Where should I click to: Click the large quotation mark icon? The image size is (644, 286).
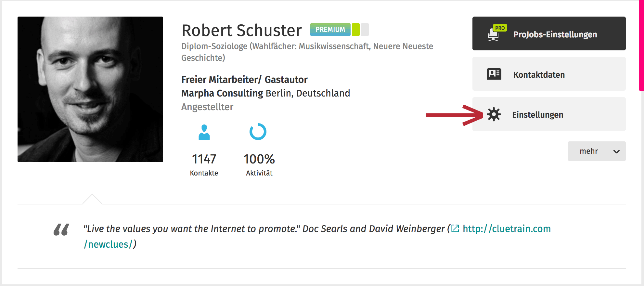(61, 229)
